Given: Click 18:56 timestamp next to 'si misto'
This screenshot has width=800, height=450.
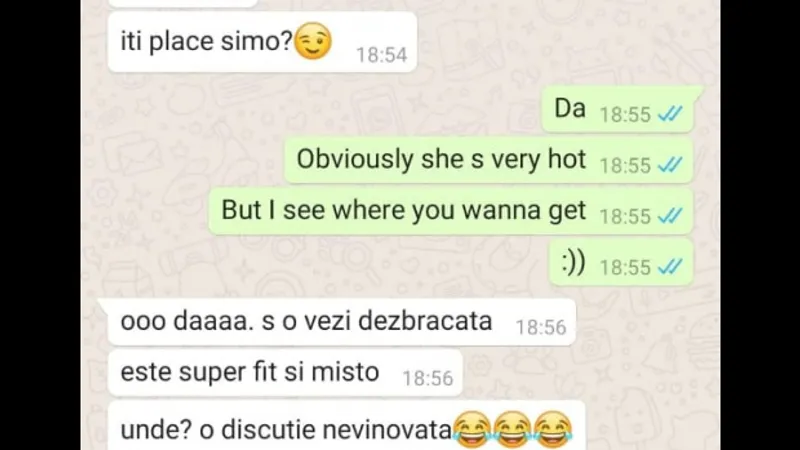Looking at the screenshot, I should (x=428, y=379).
